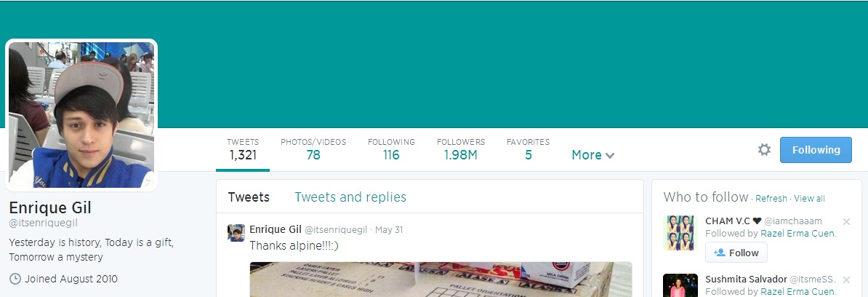The height and width of the screenshot is (297, 868).
Task: Expand the More dropdown
Action: 593,155
